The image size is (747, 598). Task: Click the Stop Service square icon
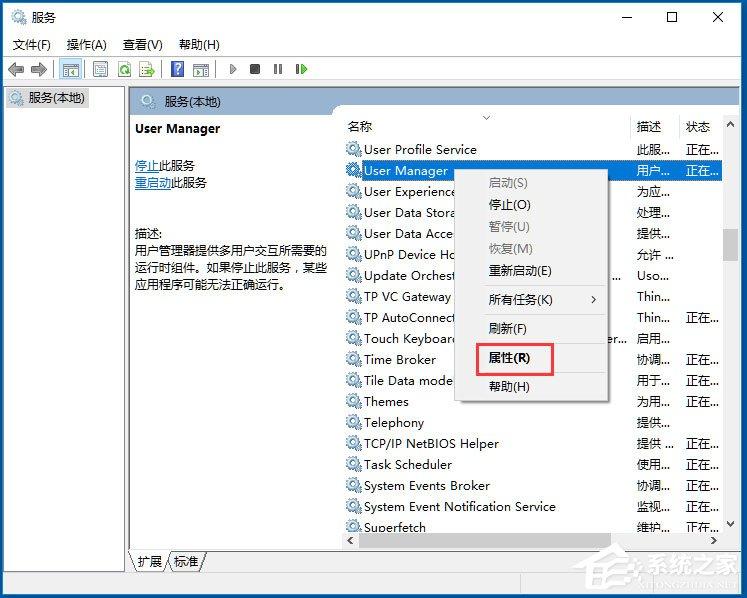tap(255, 70)
